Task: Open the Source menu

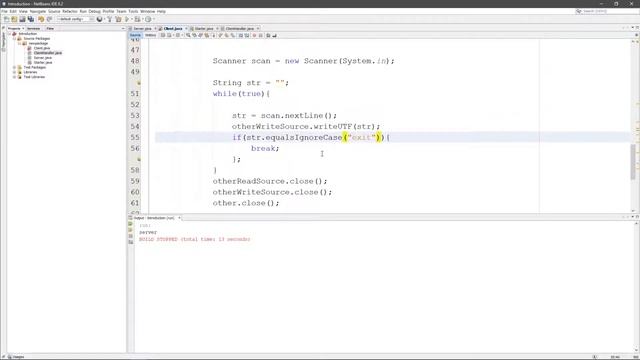Action: [54, 11]
